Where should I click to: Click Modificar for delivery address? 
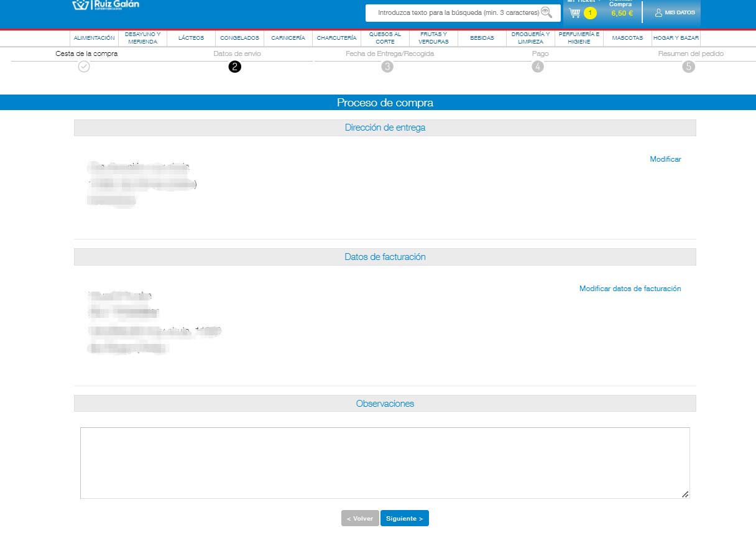coord(665,159)
